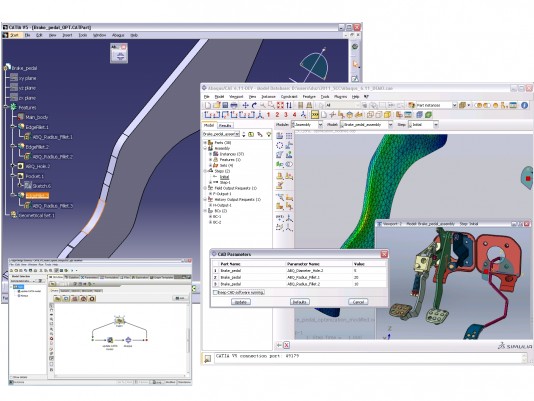
Task: Click the New model icon in Abaqus toolbar
Action: (208, 105)
